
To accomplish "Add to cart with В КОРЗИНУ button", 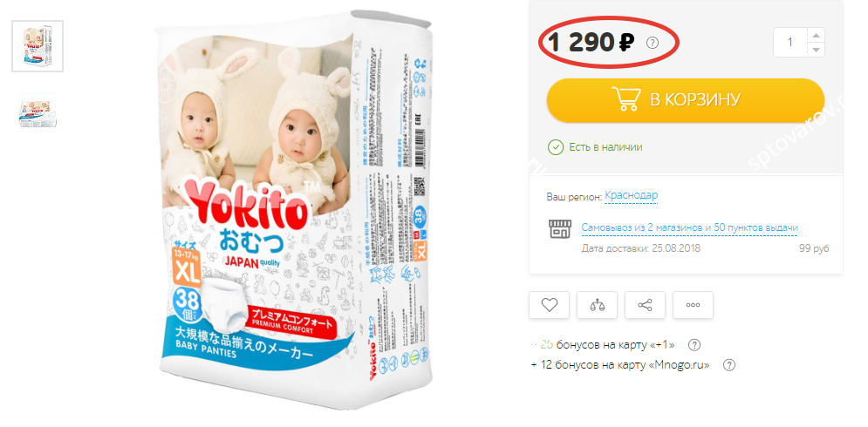I will [x=686, y=100].
